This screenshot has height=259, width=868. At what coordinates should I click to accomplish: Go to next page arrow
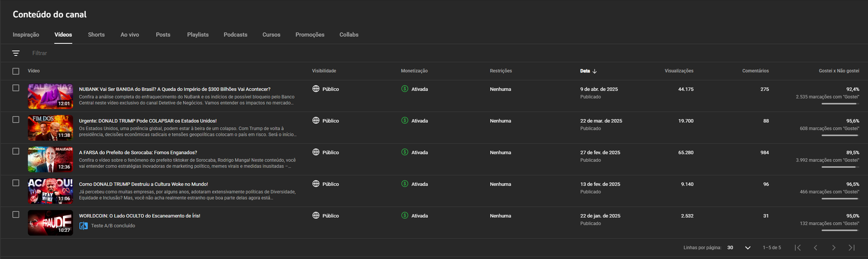click(833, 248)
